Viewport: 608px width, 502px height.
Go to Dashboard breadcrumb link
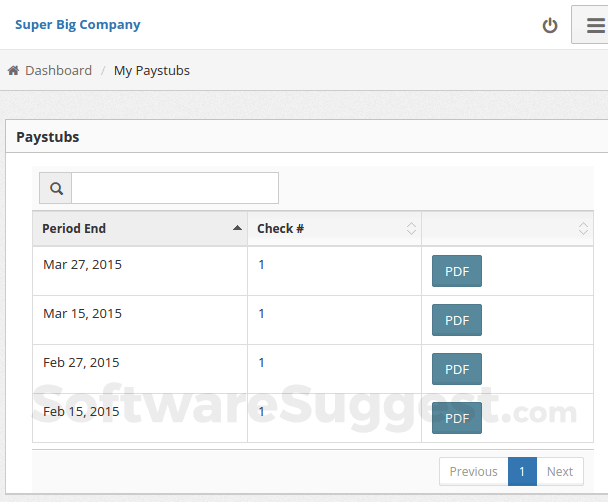(58, 71)
